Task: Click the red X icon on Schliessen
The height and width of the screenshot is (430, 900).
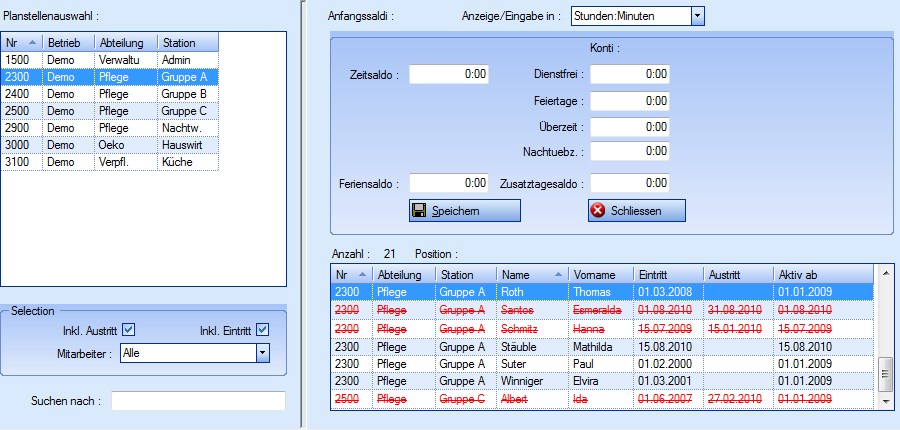Action: 598,211
